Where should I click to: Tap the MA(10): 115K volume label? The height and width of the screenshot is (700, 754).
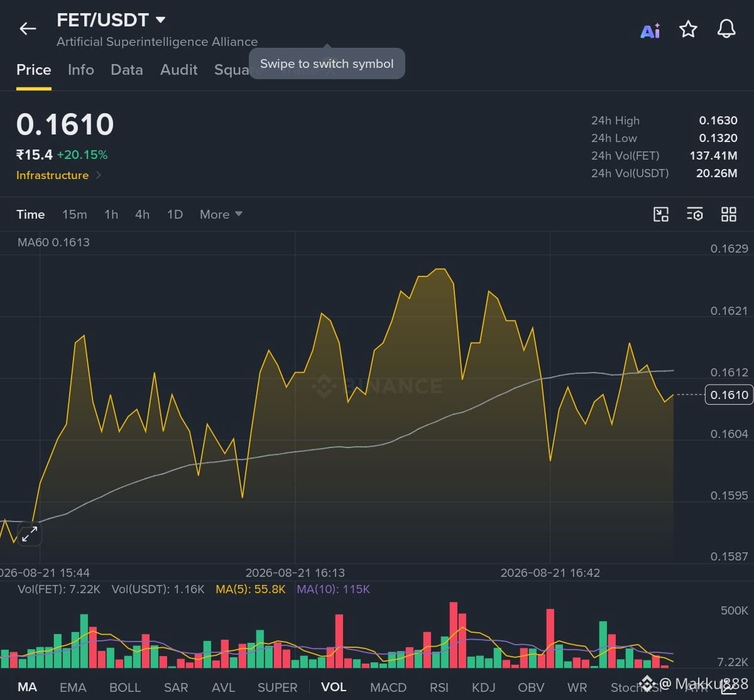coord(333,589)
